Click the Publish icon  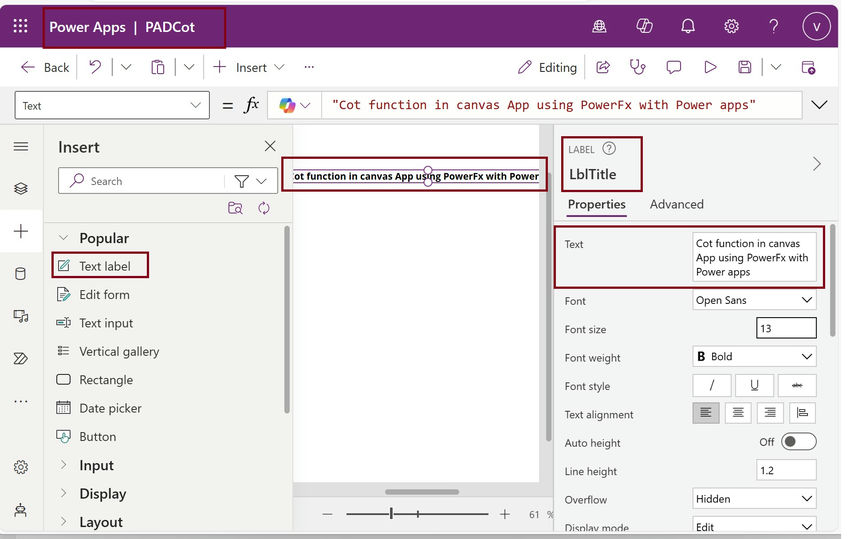click(808, 67)
